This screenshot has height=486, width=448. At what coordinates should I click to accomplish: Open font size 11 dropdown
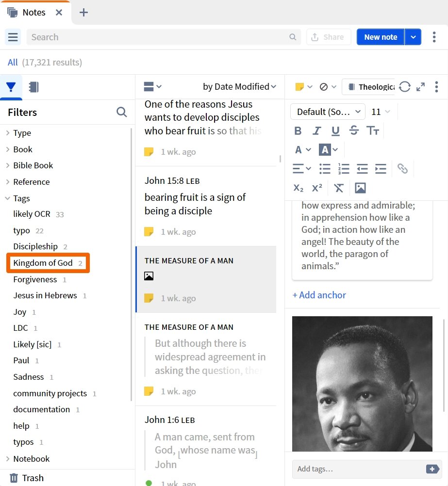pyautogui.click(x=381, y=112)
